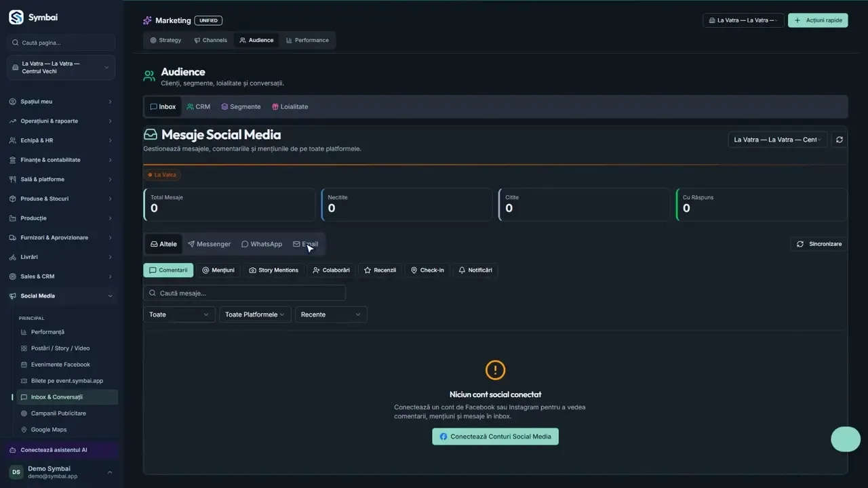
Task: Select the Story Mentions camera filter
Action: [x=273, y=270]
